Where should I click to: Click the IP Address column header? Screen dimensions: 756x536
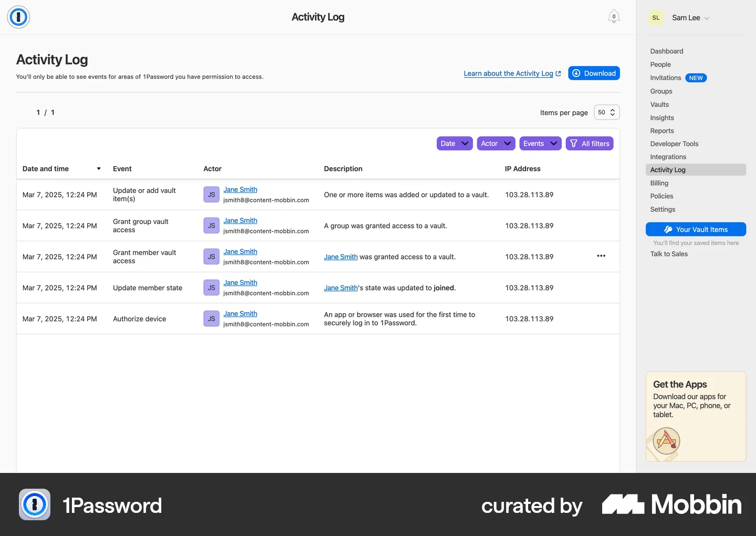click(x=522, y=169)
